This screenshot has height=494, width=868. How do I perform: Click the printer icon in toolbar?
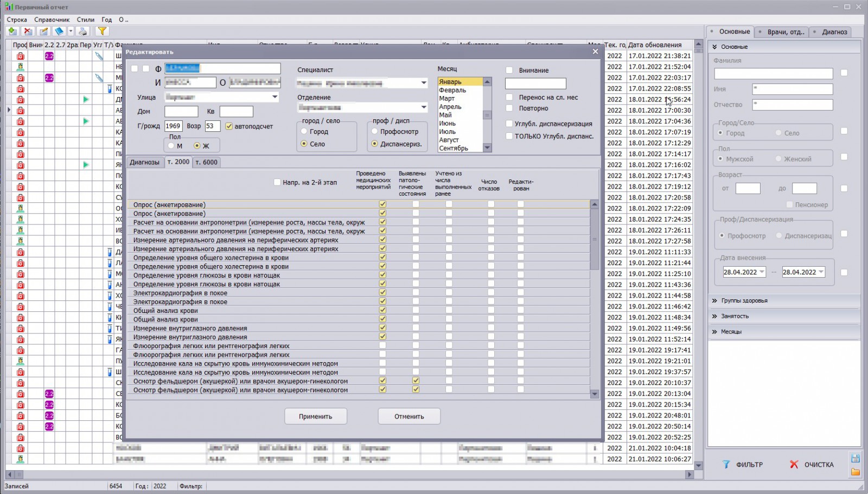tap(82, 31)
